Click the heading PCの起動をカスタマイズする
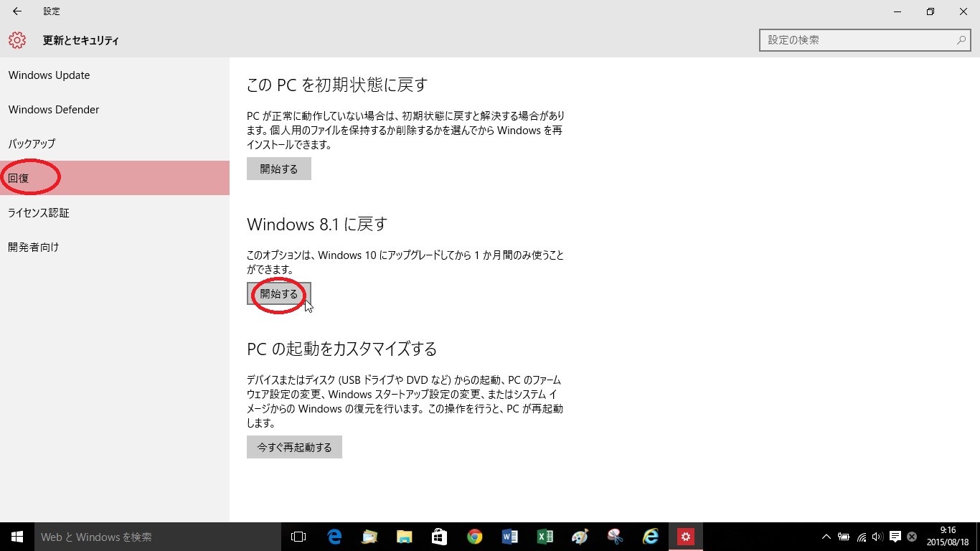The width and height of the screenshot is (980, 551). 342,349
